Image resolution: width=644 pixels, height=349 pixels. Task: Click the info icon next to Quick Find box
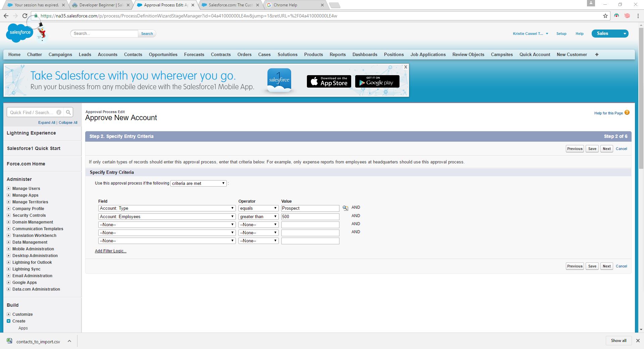pos(59,112)
